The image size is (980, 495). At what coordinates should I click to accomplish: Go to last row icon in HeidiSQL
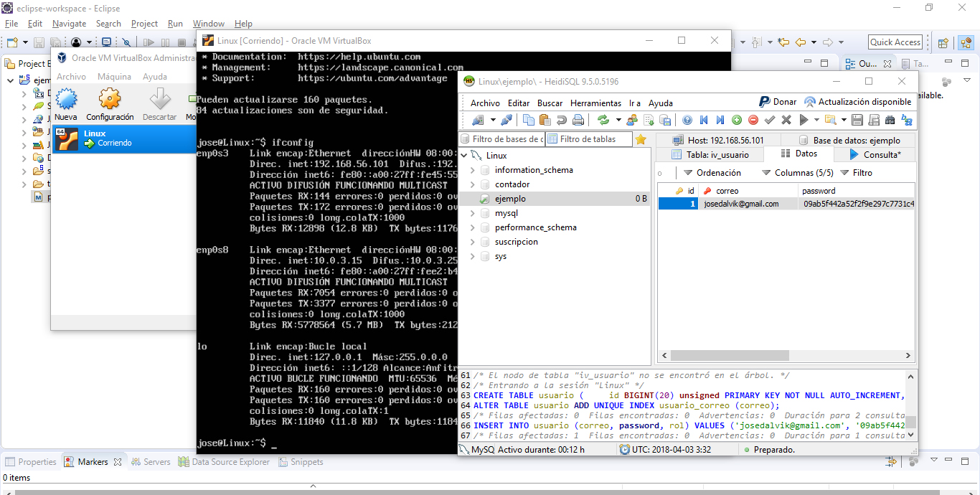click(720, 120)
